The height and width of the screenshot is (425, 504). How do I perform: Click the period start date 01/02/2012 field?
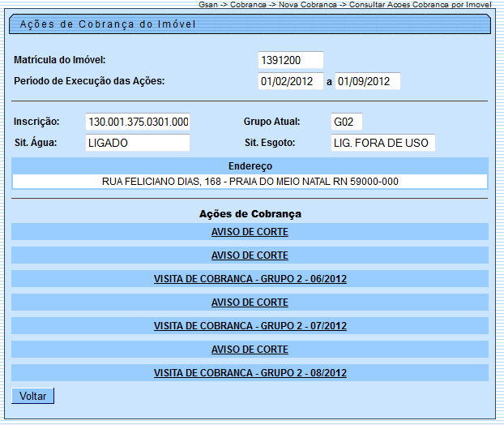point(289,81)
